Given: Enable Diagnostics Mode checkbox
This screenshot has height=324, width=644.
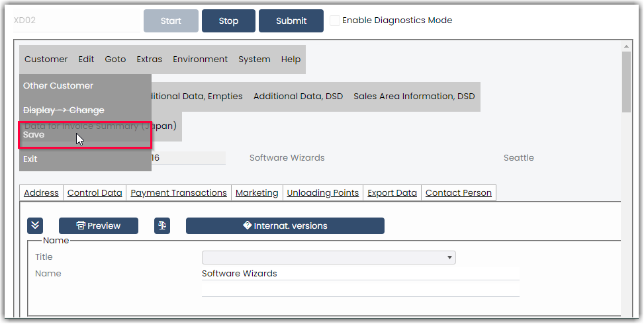Looking at the screenshot, I should 335,20.
